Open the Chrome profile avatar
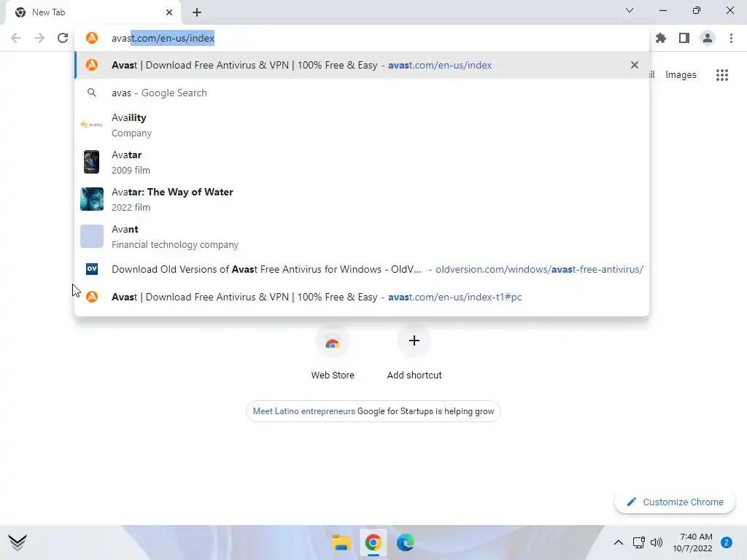This screenshot has width=747, height=560. 708,38
